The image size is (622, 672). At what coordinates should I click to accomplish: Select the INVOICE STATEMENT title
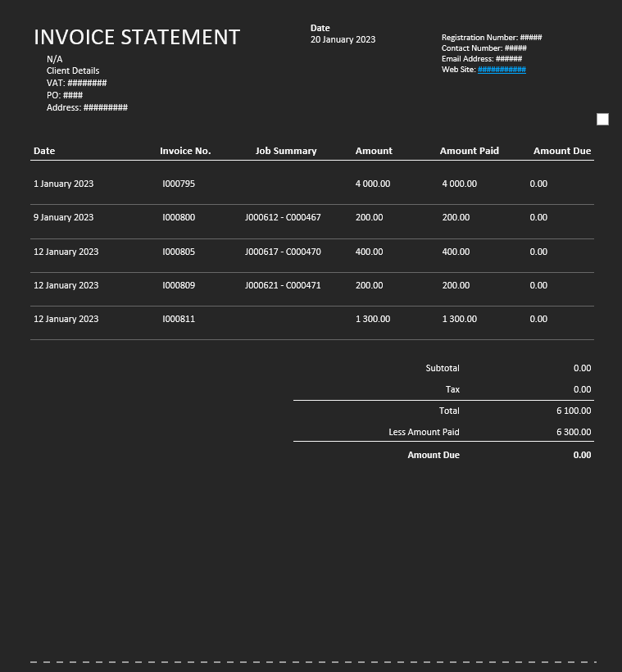137,37
